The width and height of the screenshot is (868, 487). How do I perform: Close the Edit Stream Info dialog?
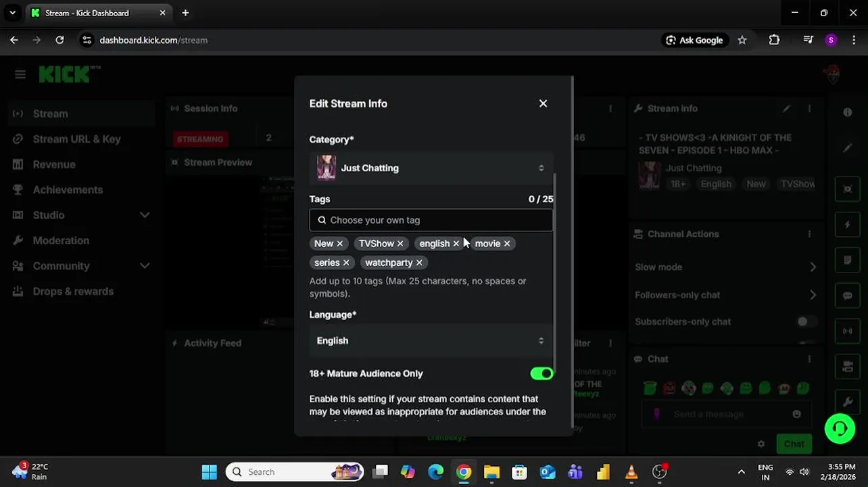coord(543,103)
